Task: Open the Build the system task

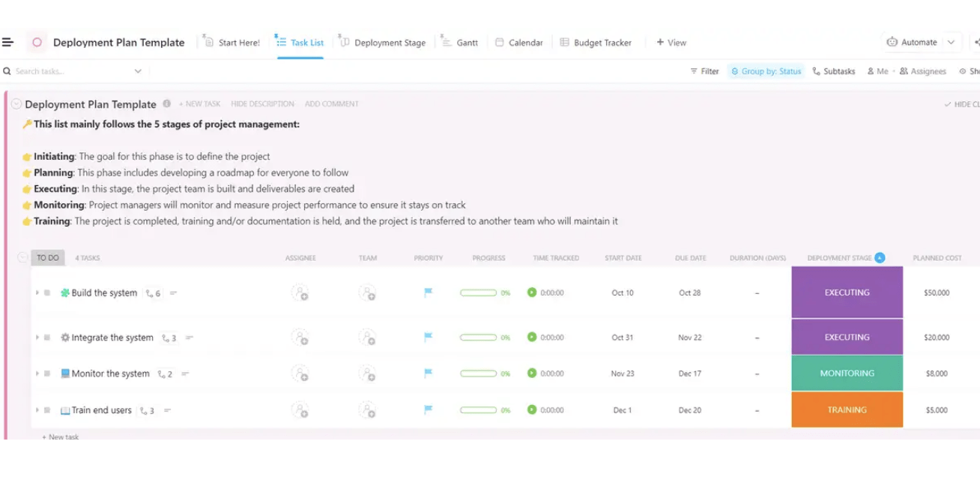Action: pyautogui.click(x=104, y=293)
